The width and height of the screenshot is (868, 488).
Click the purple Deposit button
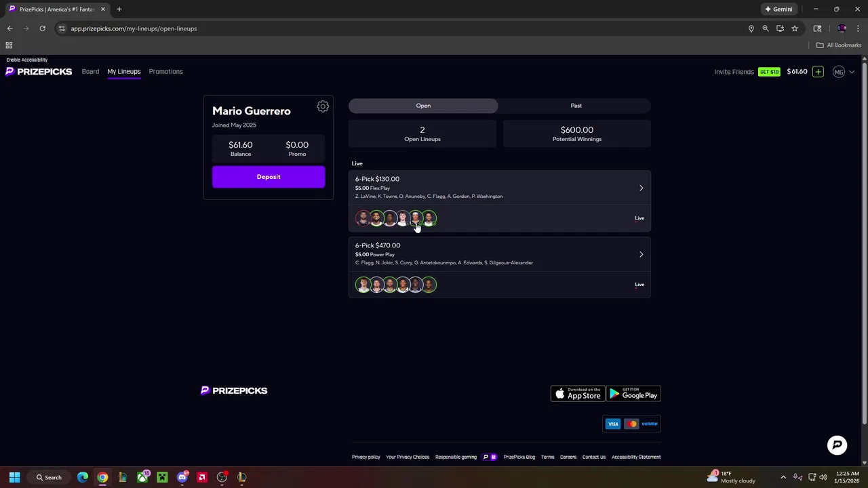tap(269, 177)
